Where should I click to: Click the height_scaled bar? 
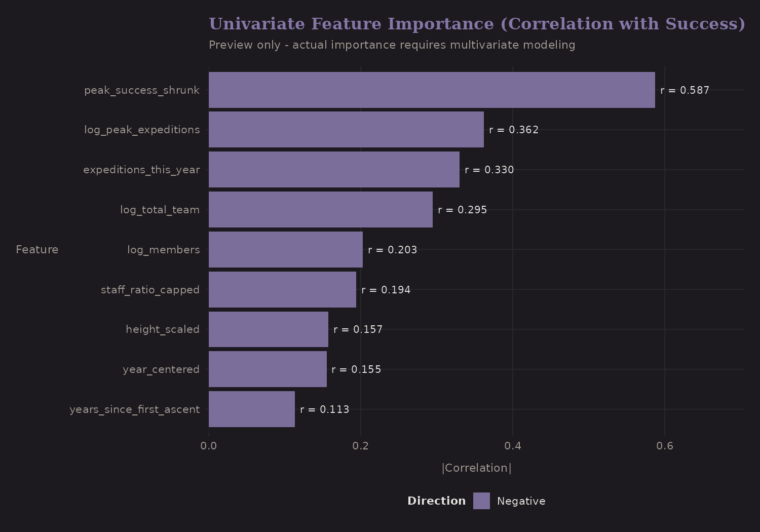point(269,329)
